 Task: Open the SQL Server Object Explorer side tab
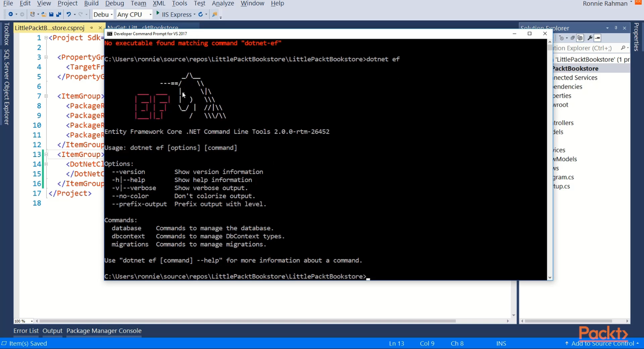(6, 87)
